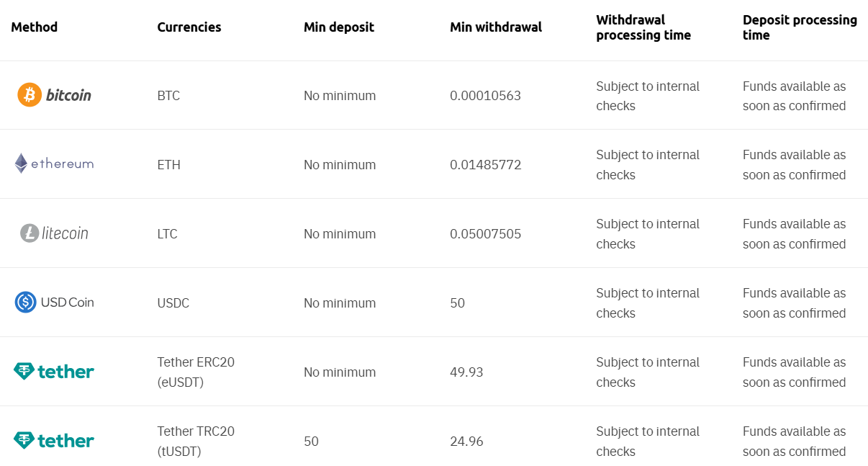Click the ETH currency cell
Viewport: 868px width, 466px height.
click(168, 165)
